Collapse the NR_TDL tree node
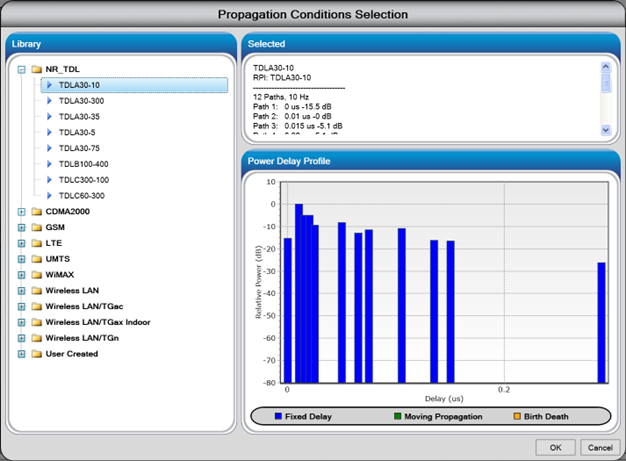The height and width of the screenshot is (461, 626). coord(21,70)
